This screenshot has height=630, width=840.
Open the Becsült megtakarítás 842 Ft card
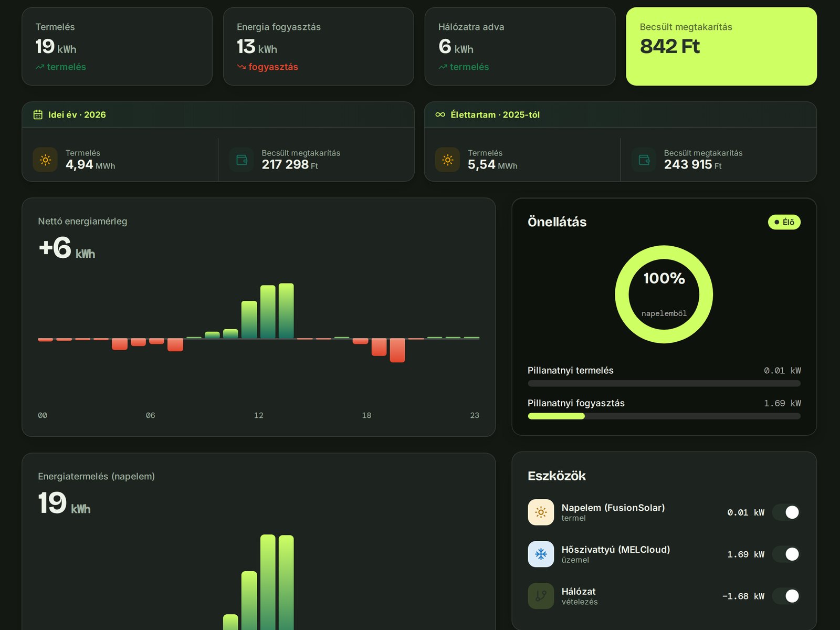(x=721, y=46)
